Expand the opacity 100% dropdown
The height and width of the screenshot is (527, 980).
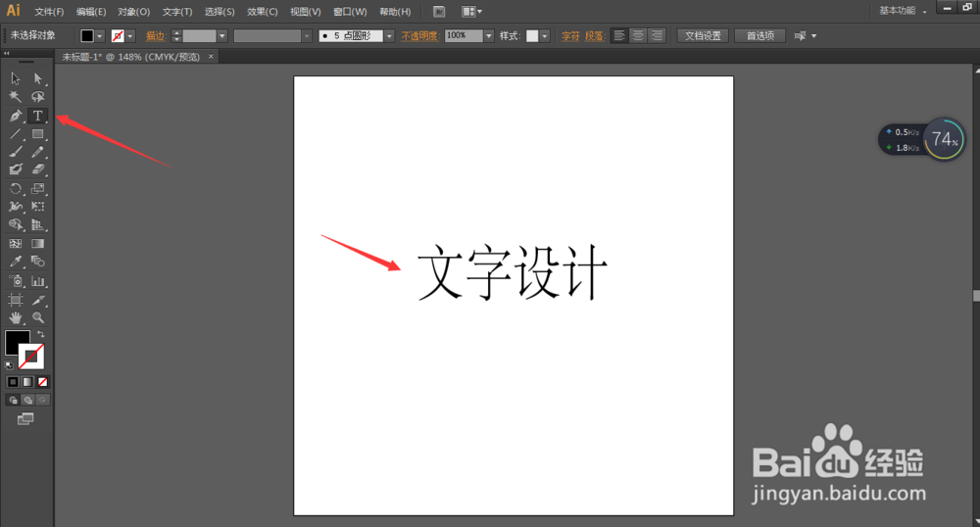coord(489,36)
